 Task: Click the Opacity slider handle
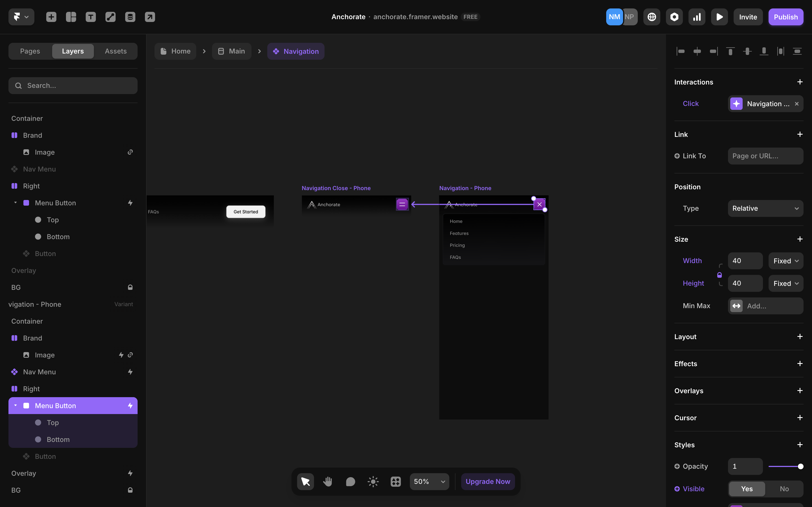[800, 466]
